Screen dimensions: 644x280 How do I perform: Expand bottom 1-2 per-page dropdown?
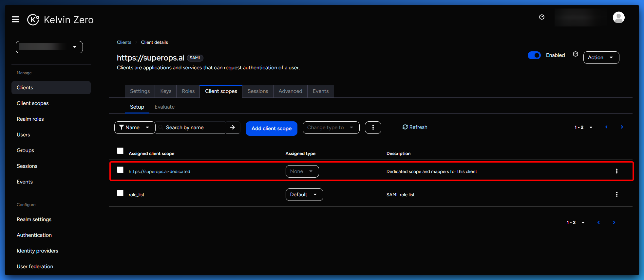tap(576, 222)
